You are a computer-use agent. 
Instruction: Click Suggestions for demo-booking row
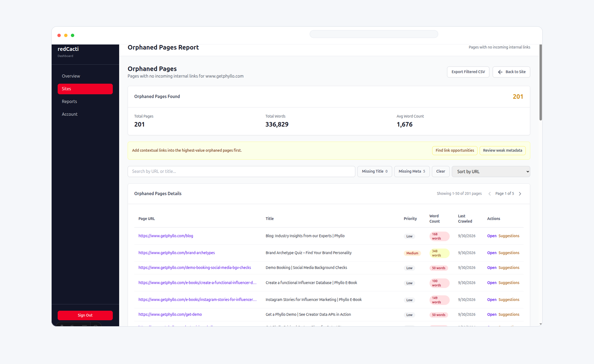click(509, 268)
